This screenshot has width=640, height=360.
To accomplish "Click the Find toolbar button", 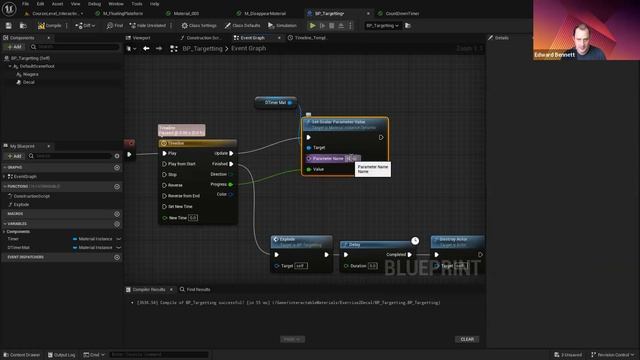I will (115, 26).
